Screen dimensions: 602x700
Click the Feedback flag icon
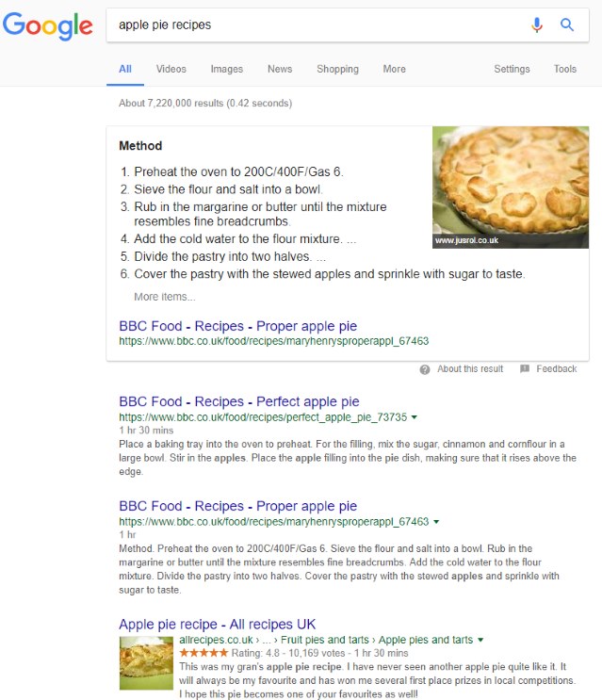(525, 368)
